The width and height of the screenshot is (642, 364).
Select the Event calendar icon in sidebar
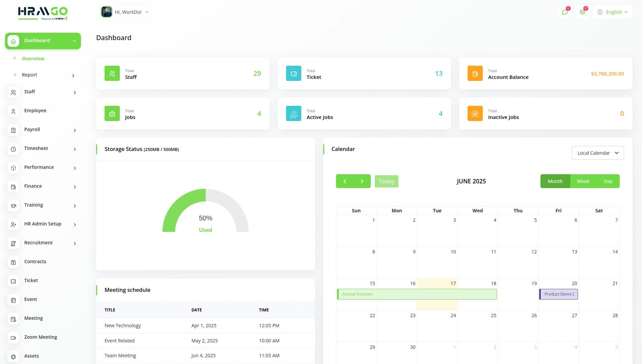pos(13,300)
